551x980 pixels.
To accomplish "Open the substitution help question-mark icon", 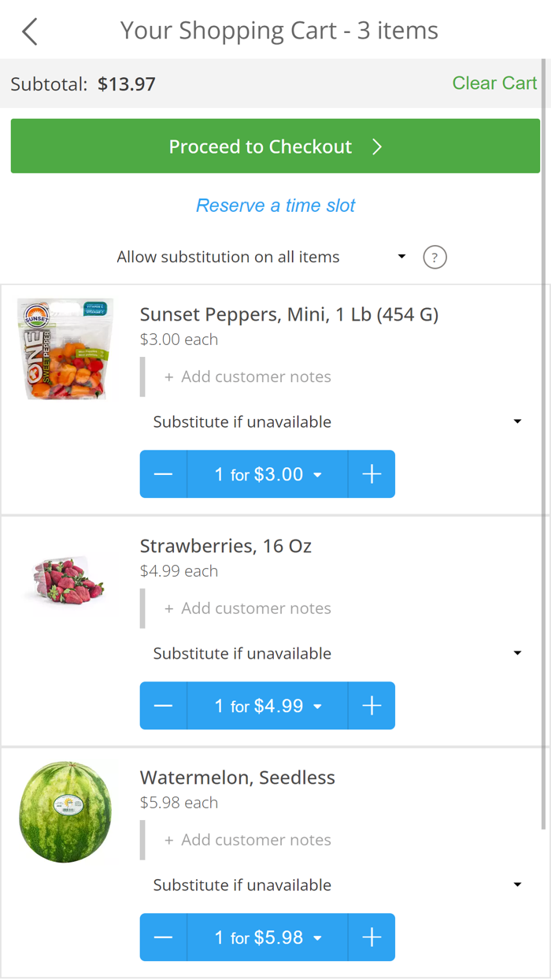I will click(435, 258).
